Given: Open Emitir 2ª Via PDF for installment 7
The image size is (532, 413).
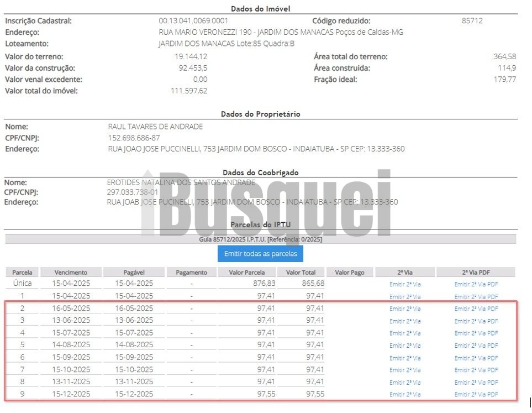Looking at the screenshot, I should click(x=476, y=370).
